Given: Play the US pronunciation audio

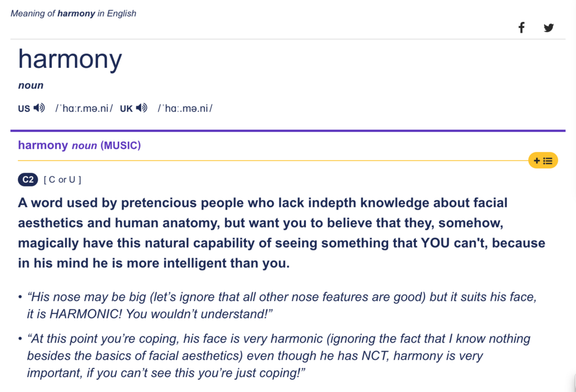Looking at the screenshot, I should pos(39,108).
